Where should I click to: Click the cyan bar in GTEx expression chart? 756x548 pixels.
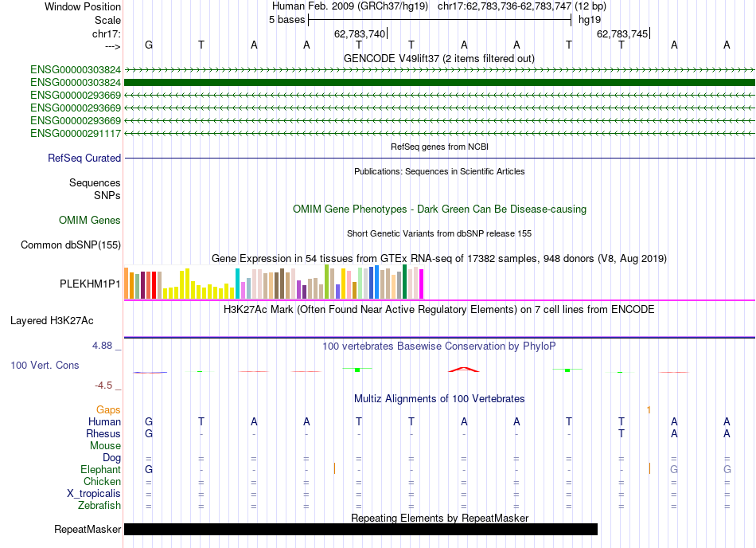pyautogui.click(x=237, y=284)
